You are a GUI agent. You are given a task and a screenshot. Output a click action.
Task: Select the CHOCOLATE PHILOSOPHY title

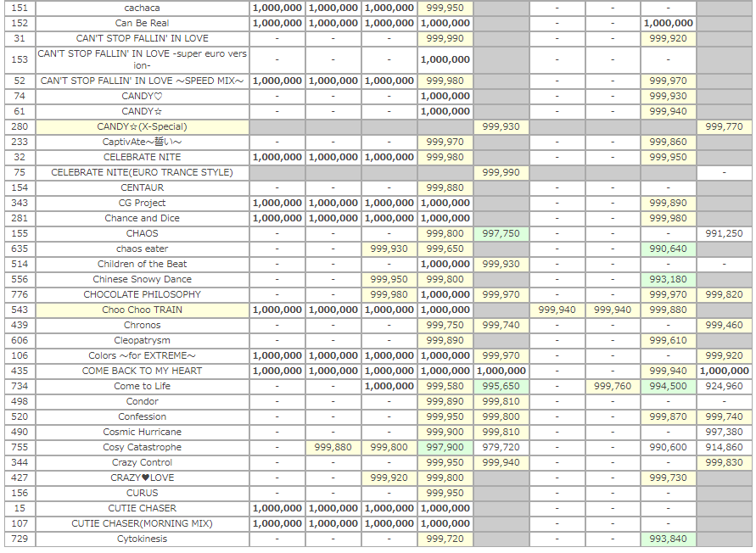coord(143,294)
